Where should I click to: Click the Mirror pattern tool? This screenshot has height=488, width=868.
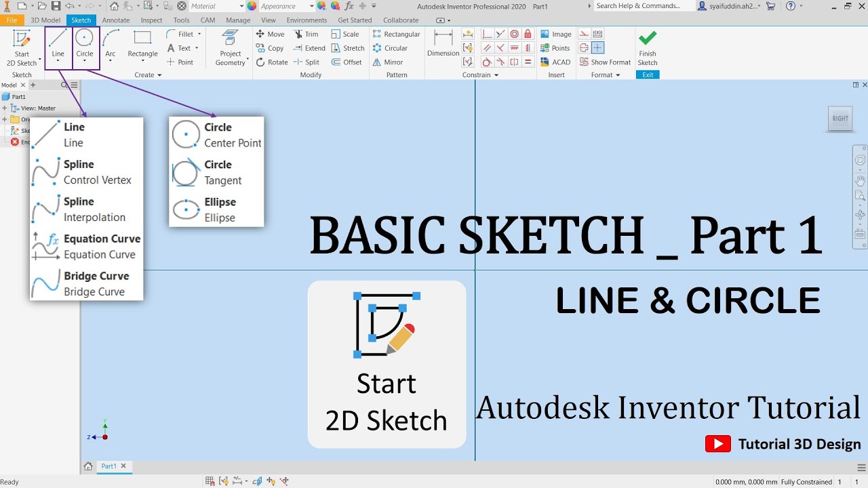[388, 62]
